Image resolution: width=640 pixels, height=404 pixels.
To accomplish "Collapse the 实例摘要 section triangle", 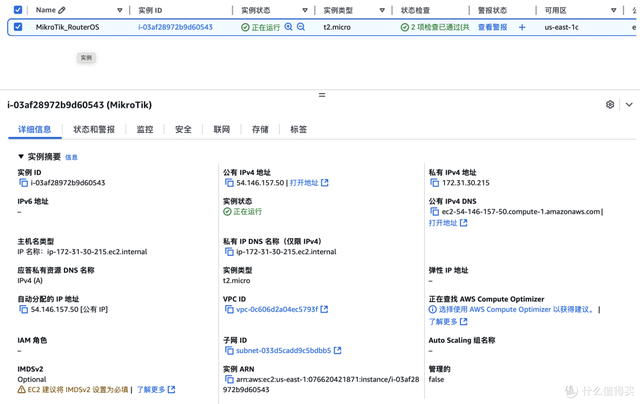I will tap(21, 156).
